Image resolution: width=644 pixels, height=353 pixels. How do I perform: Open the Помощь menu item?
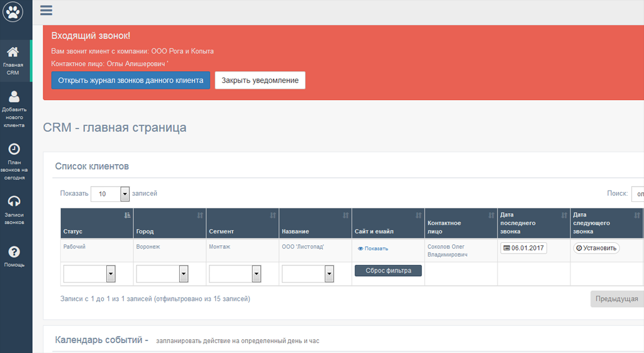click(x=14, y=257)
